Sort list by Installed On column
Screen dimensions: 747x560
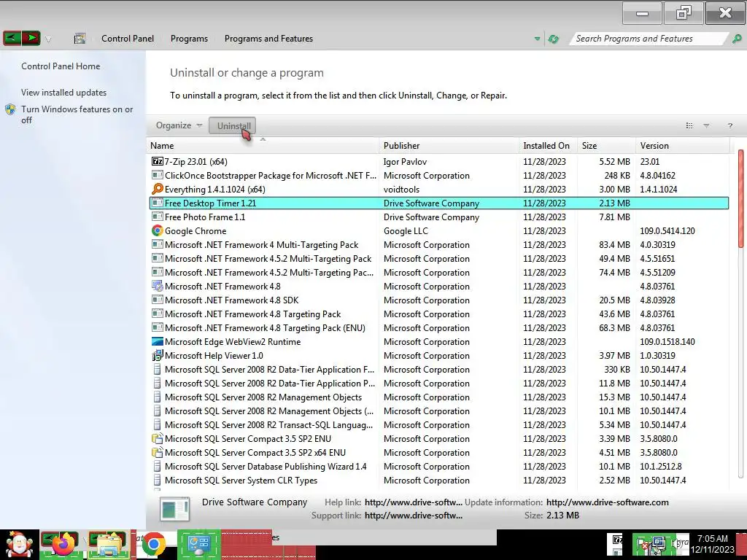pyautogui.click(x=546, y=146)
